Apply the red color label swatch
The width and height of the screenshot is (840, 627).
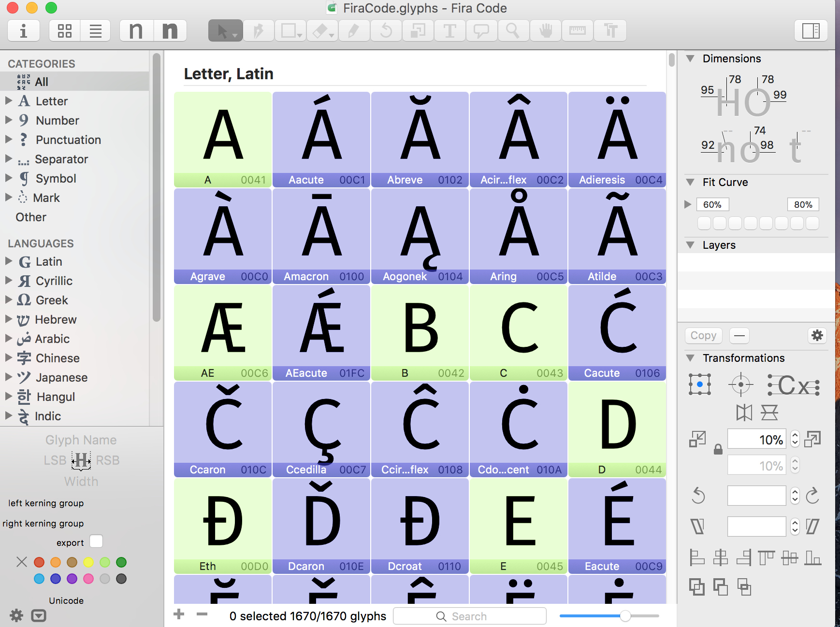click(39, 562)
